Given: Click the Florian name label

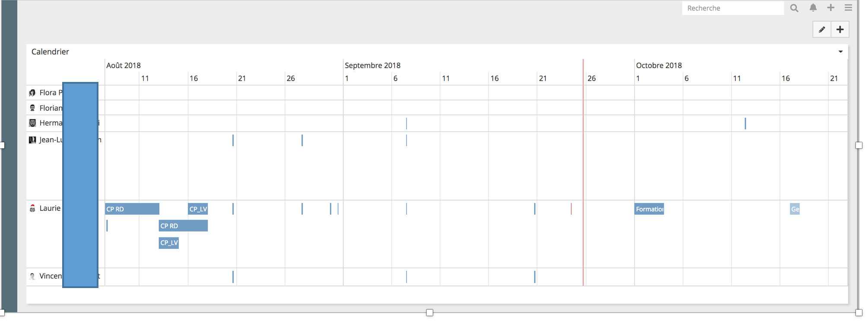Looking at the screenshot, I should tap(51, 108).
